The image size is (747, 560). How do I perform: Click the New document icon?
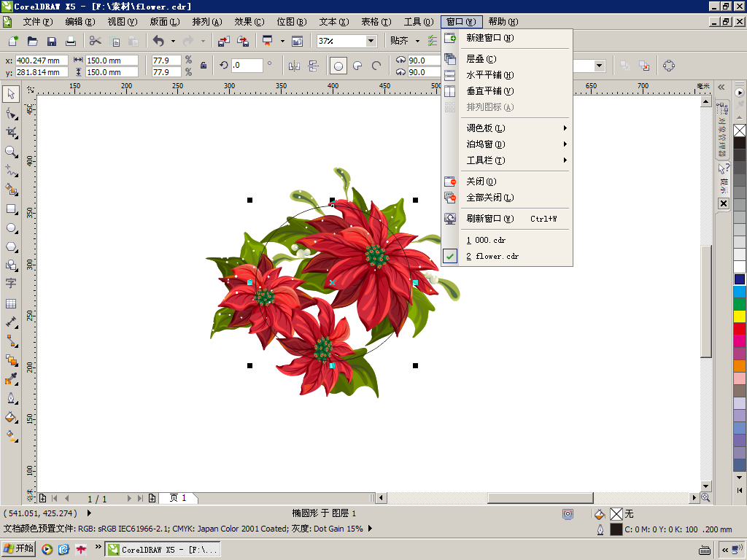pyautogui.click(x=13, y=41)
